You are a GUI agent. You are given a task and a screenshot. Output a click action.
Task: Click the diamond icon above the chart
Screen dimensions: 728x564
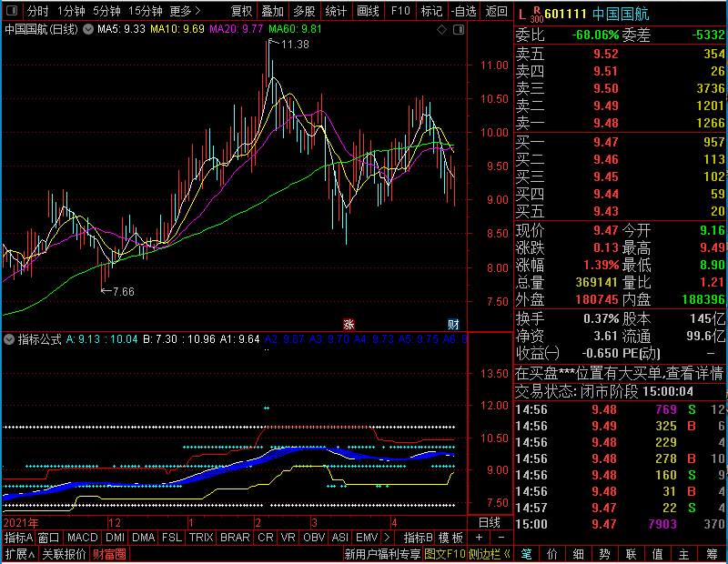441,30
